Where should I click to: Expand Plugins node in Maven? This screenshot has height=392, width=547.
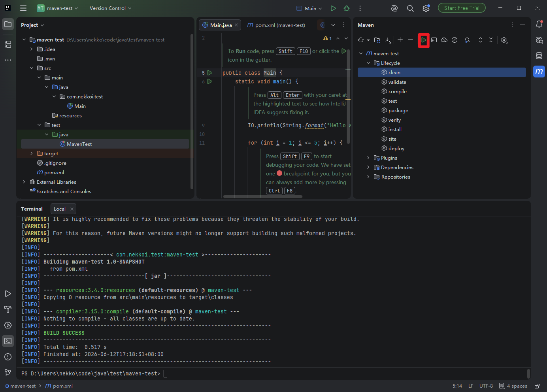coord(368,158)
